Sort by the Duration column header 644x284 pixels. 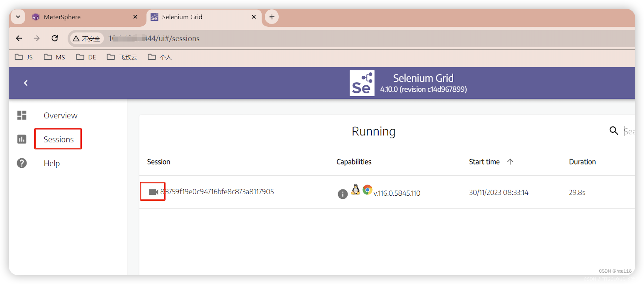[582, 162]
